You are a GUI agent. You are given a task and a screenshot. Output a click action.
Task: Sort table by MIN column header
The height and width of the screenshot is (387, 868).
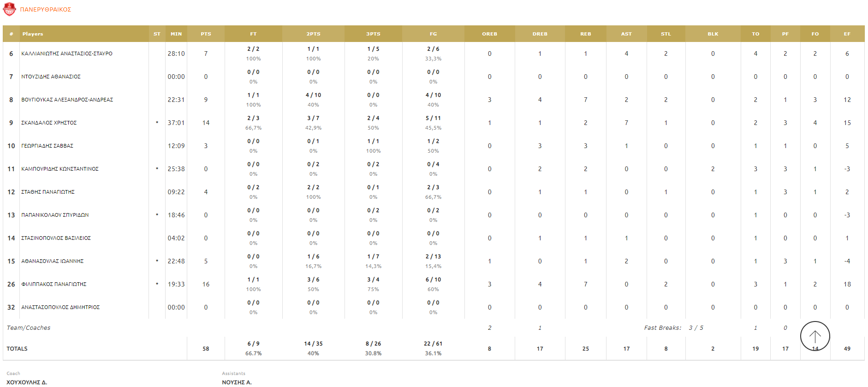pos(176,34)
